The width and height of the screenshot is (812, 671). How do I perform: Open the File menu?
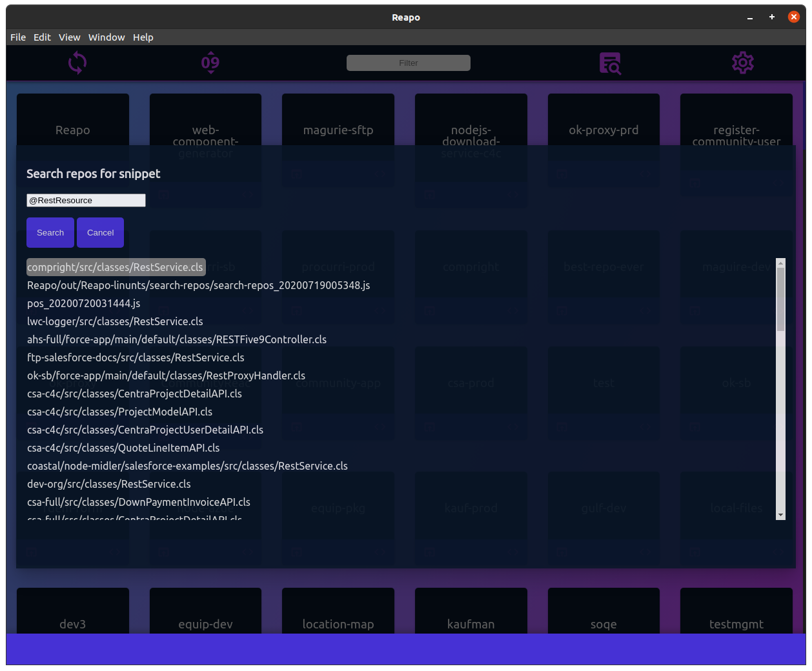pos(18,37)
